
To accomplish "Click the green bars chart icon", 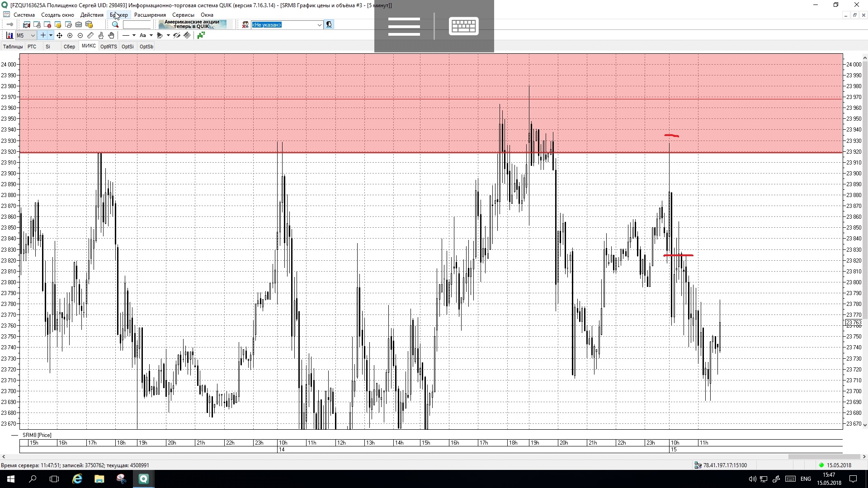I will [x=201, y=35].
